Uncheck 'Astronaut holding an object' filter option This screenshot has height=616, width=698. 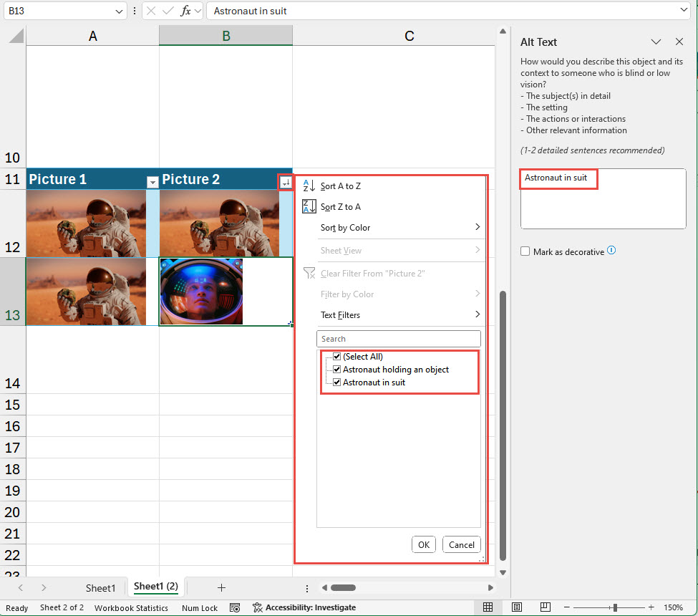[336, 369]
